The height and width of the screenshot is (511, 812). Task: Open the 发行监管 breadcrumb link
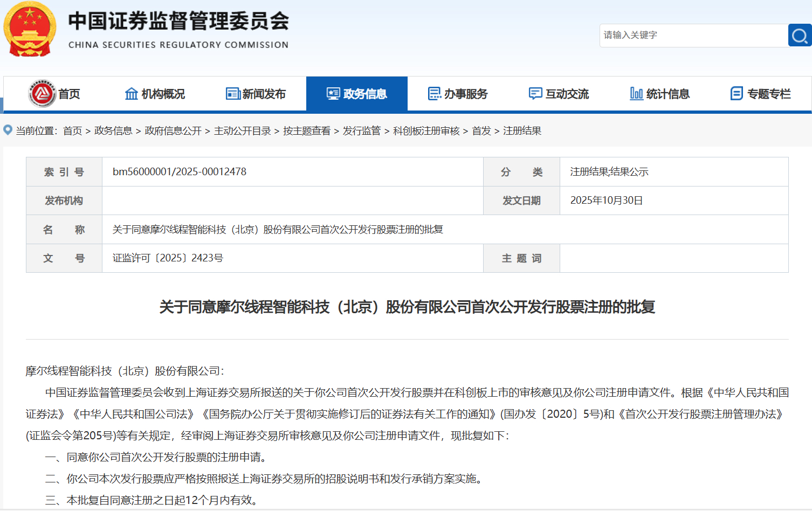(362, 131)
